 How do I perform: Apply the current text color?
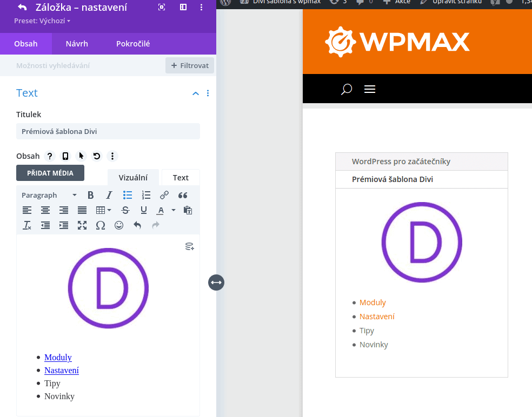click(161, 210)
